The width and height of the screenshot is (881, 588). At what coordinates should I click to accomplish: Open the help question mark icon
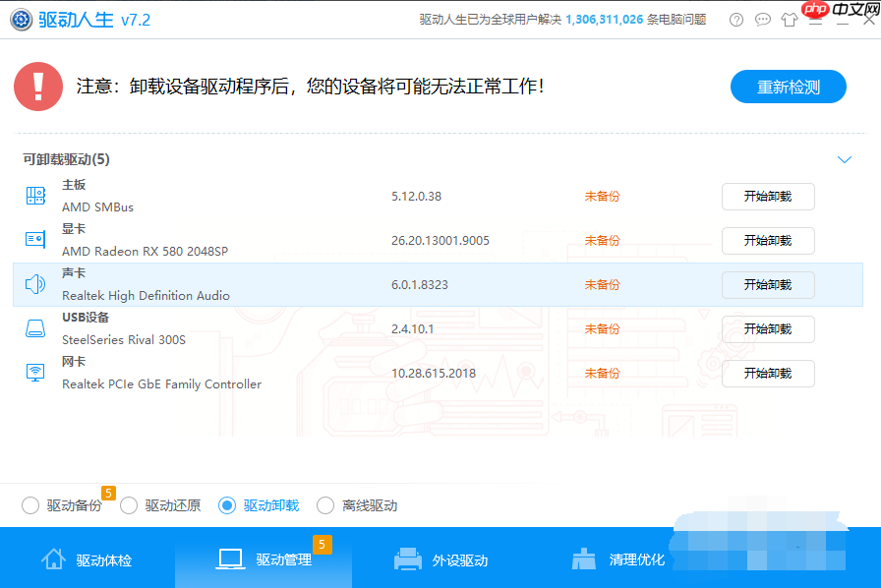coord(736,21)
